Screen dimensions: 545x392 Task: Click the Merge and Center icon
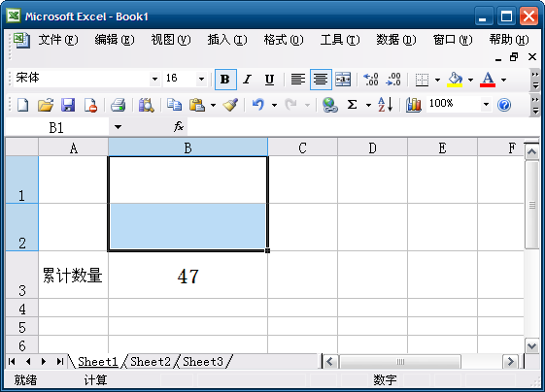click(343, 80)
